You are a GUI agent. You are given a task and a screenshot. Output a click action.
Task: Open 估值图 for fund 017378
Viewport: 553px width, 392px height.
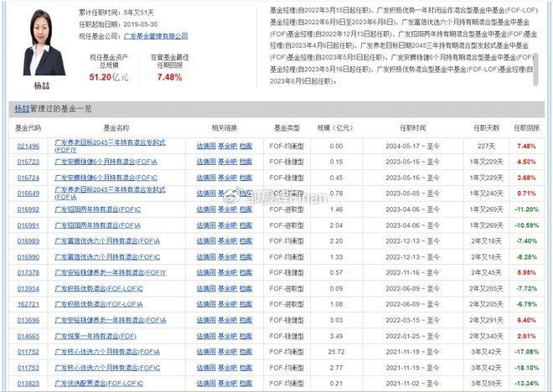(206, 272)
